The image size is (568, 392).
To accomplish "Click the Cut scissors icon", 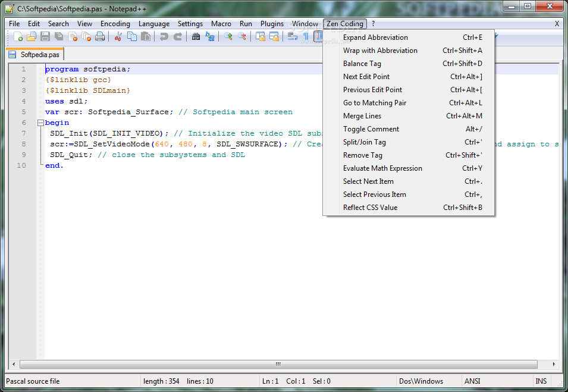I will [118, 37].
